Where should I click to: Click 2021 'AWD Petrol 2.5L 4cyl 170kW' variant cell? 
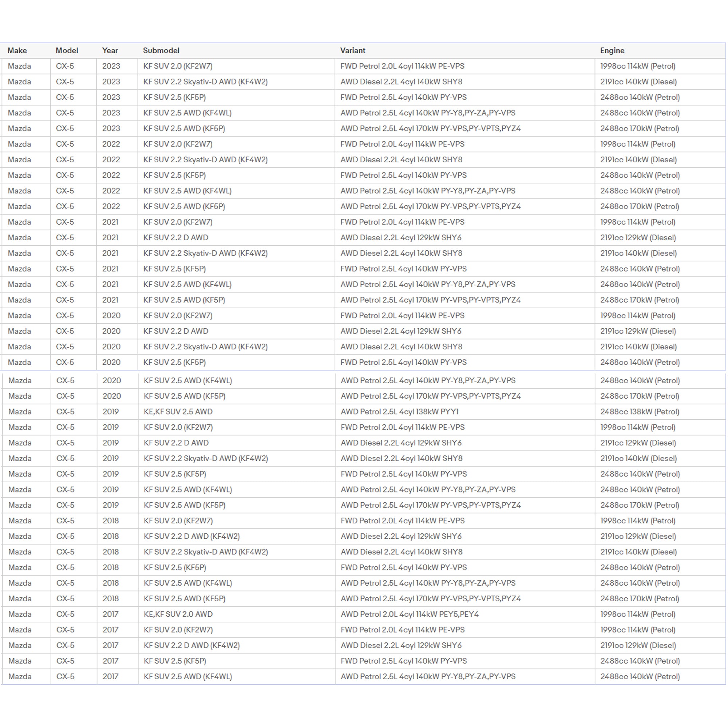pyautogui.click(x=430, y=300)
